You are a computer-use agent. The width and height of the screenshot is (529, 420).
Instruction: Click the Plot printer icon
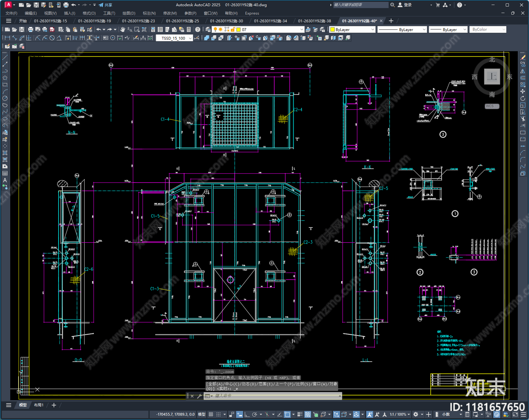(x=30, y=29)
